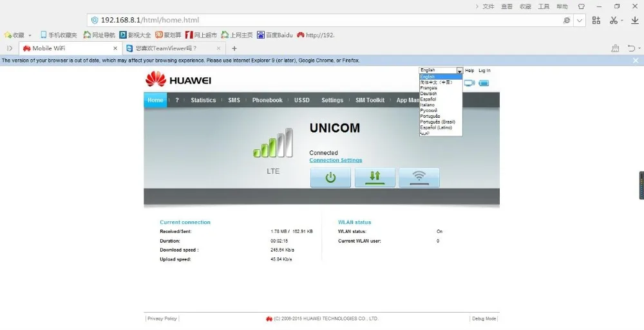
Task: Click the mobile data up/down arrows button
Action: [375, 178]
